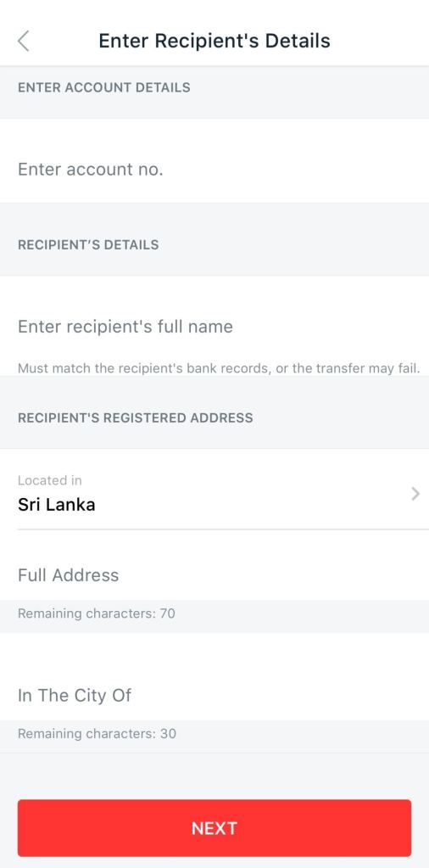Tap the Enter Recipient's Details title
The width and height of the screenshot is (429, 868).
coord(214,41)
